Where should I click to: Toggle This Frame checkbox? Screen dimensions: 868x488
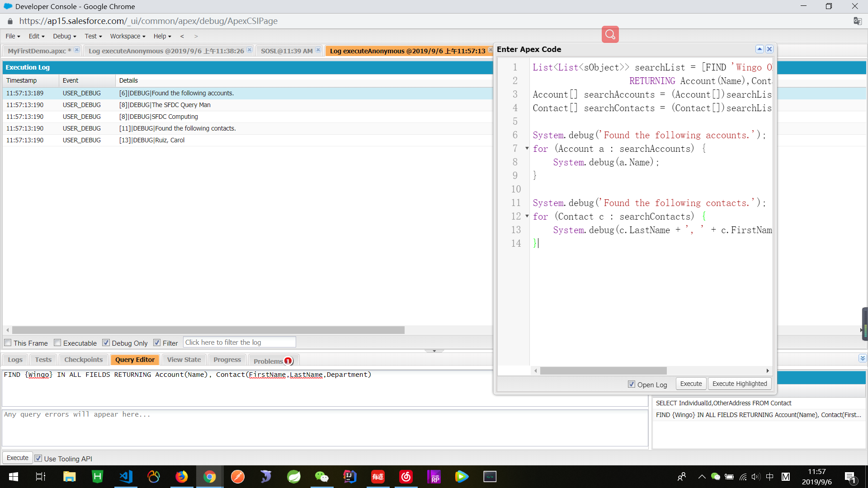(x=8, y=343)
